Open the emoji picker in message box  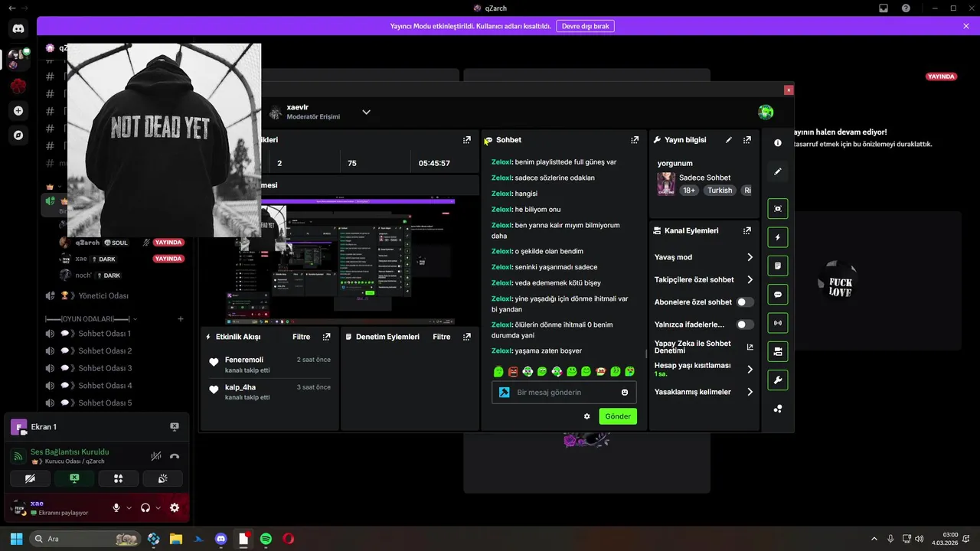click(625, 393)
